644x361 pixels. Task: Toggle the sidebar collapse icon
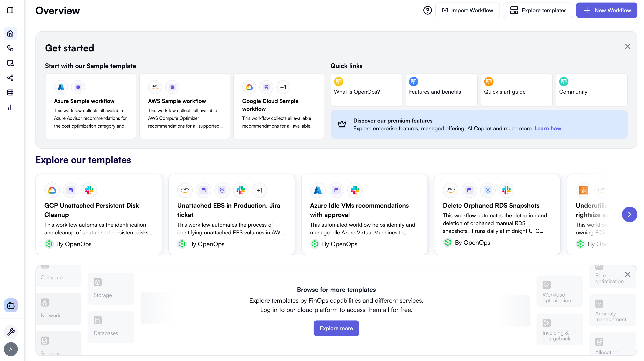10,10
